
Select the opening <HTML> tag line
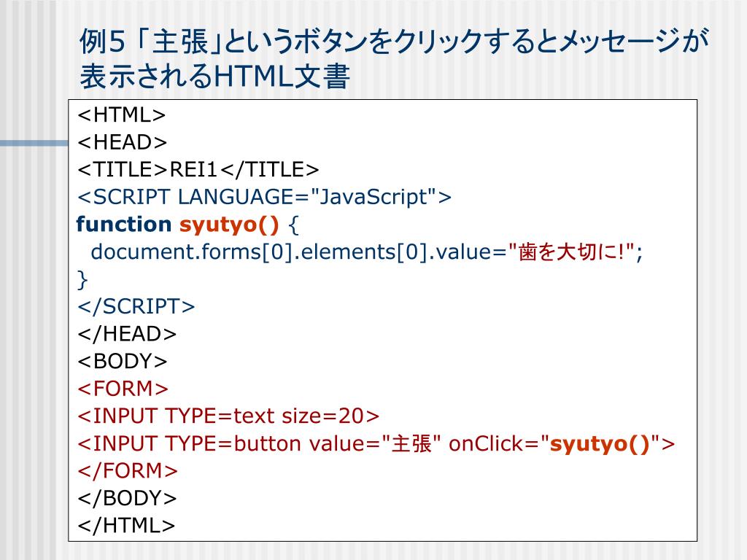click(x=122, y=114)
